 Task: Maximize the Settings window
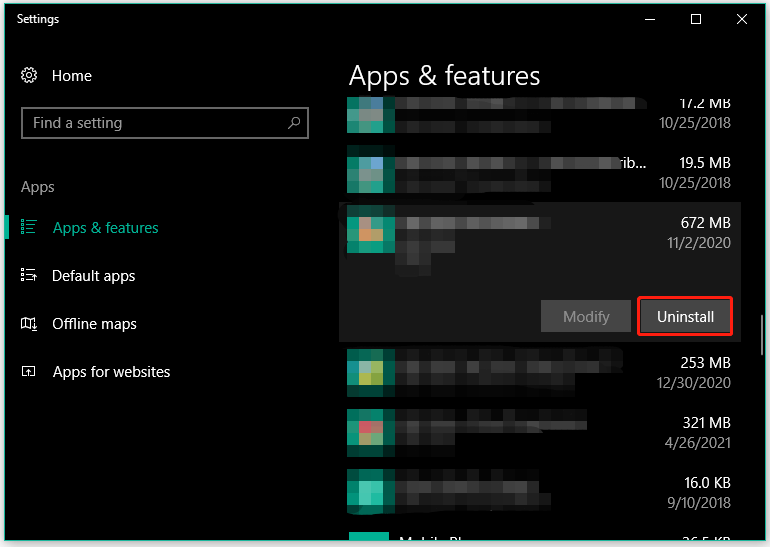coord(695,19)
